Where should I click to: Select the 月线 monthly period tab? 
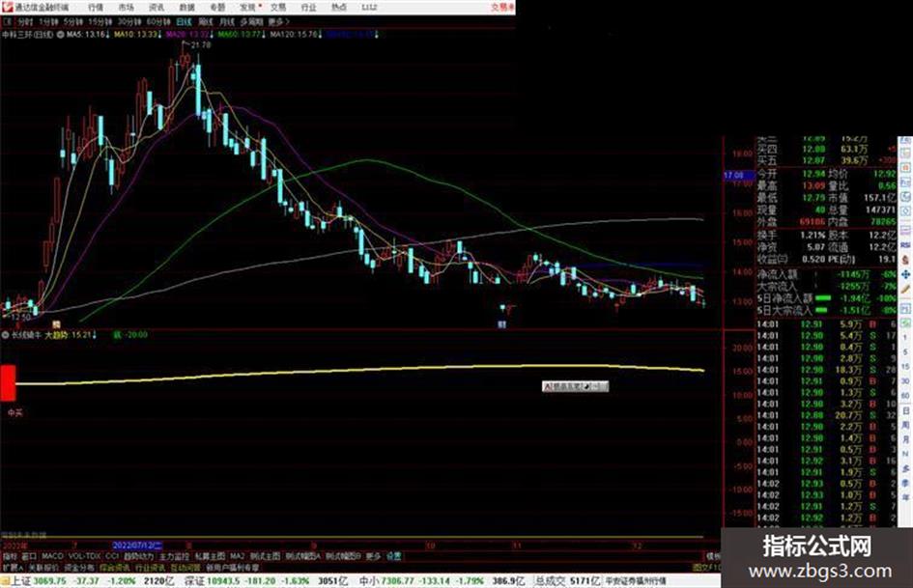pyautogui.click(x=226, y=21)
